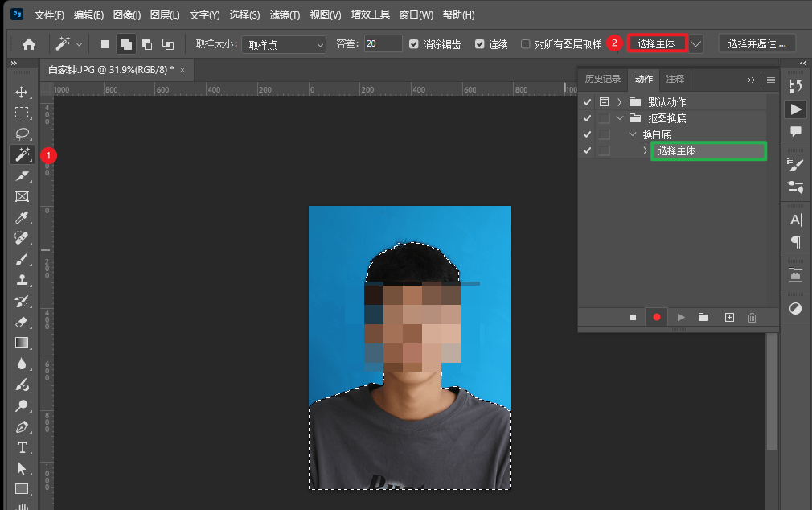
Task: Create a new action with the plus icon
Action: pyautogui.click(x=729, y=317)
